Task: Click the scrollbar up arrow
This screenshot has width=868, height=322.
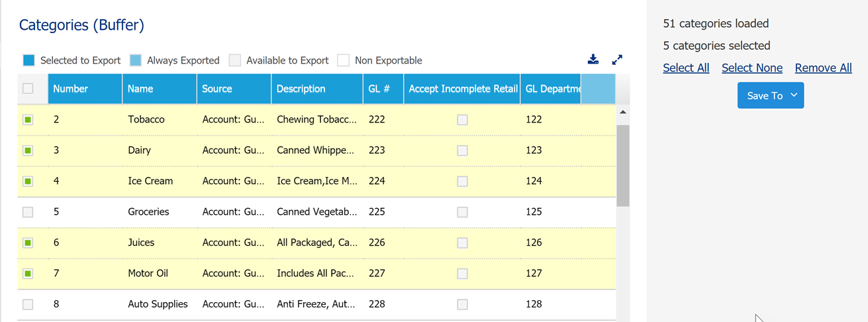Action: pyautogui.click(x=622, y=113)
